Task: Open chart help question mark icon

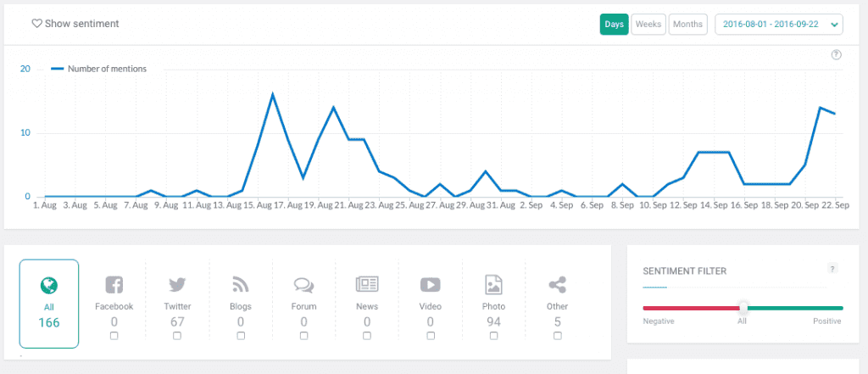Action: (x=836, y=55)
